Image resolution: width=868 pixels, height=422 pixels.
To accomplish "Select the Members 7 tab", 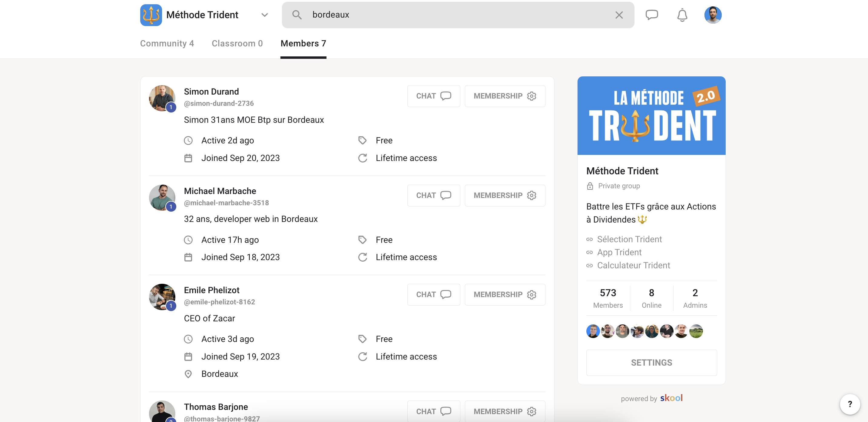I will tap(303, 43).
